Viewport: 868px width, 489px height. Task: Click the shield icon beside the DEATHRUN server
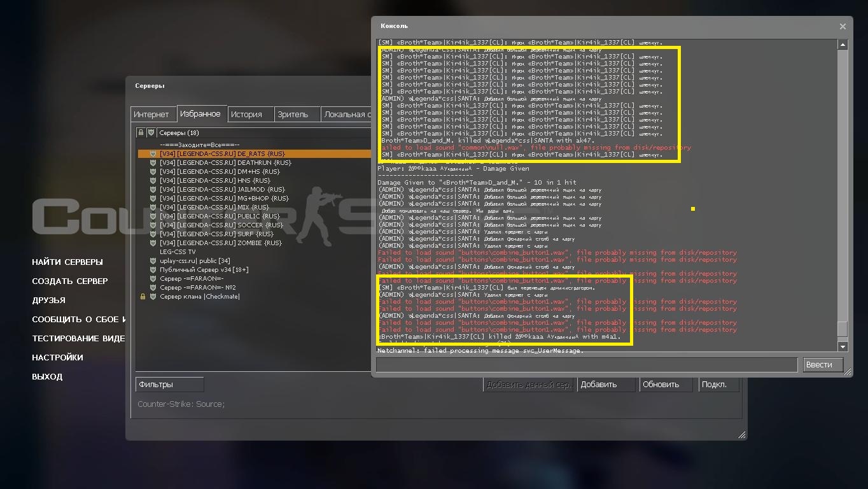(153, 162)
